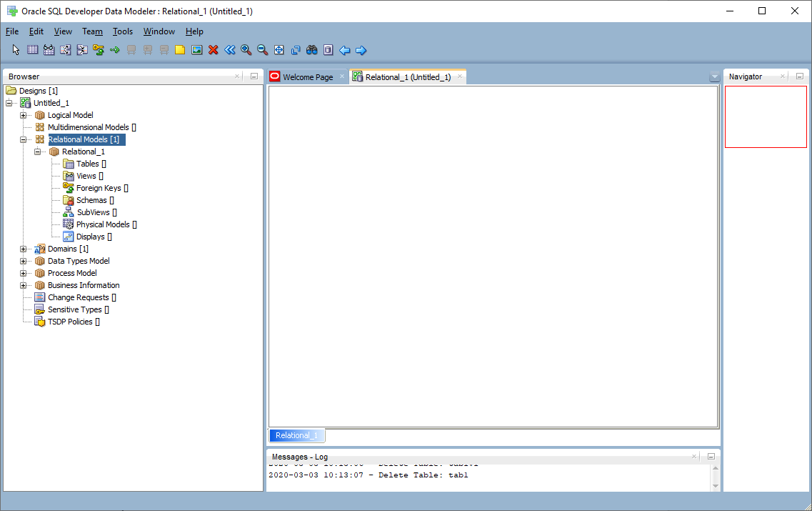Click the New FK Relation key icon
Viewport: 812px width, 511px height.
click(99, 50)
